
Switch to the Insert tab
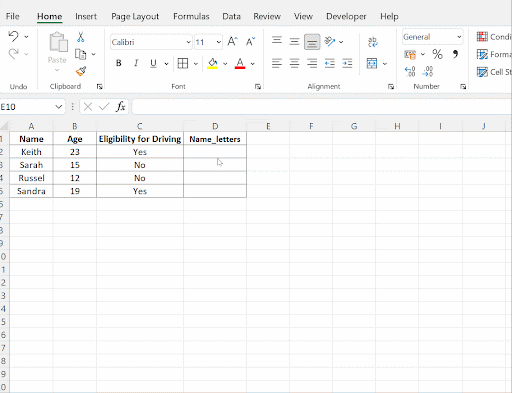86,16
